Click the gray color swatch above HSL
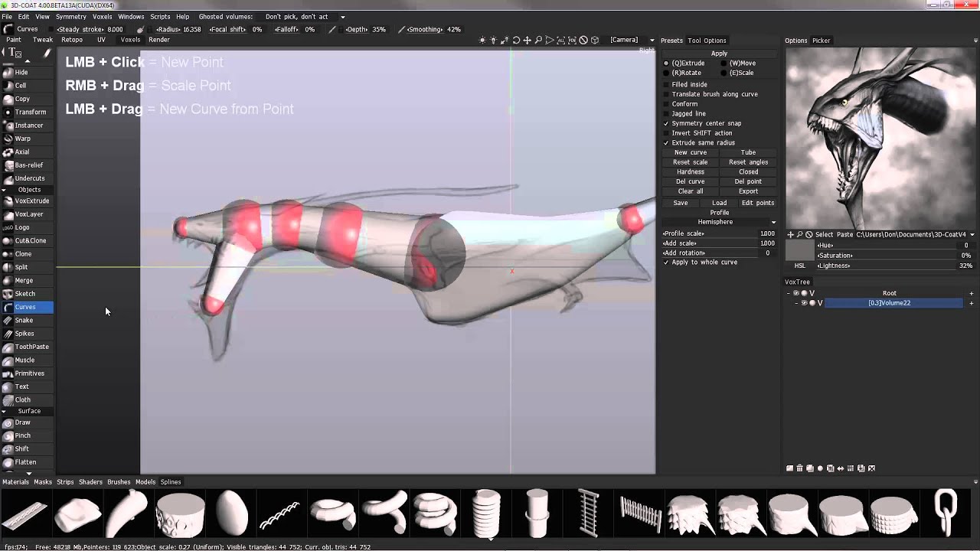Image resolution: width=980 pixels, height=551 pixels. click(800, 250)
